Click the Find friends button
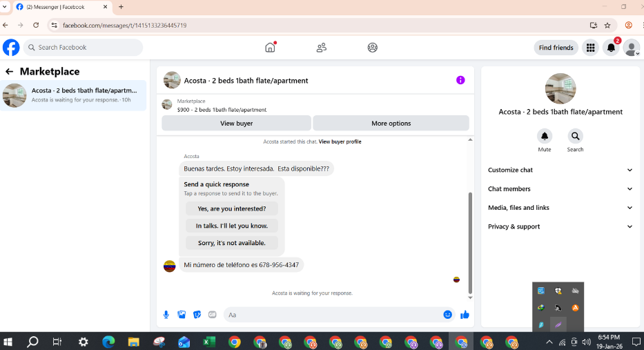 (x=556, y=48)
